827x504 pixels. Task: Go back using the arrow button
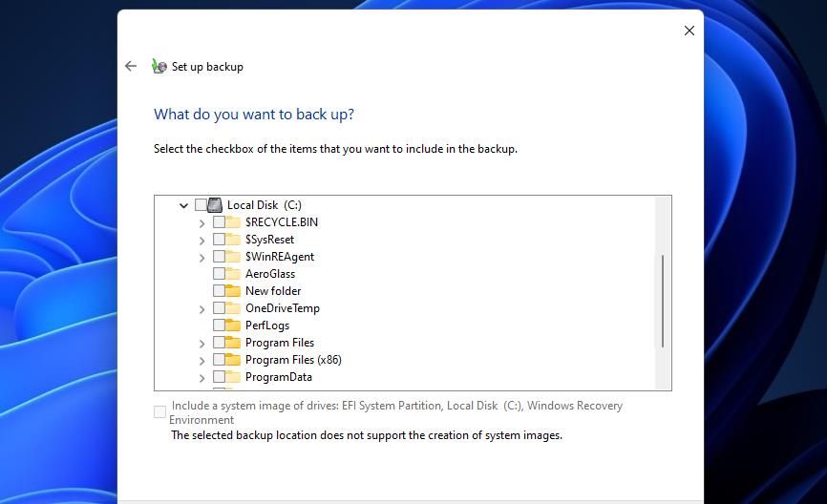point(131,67)
